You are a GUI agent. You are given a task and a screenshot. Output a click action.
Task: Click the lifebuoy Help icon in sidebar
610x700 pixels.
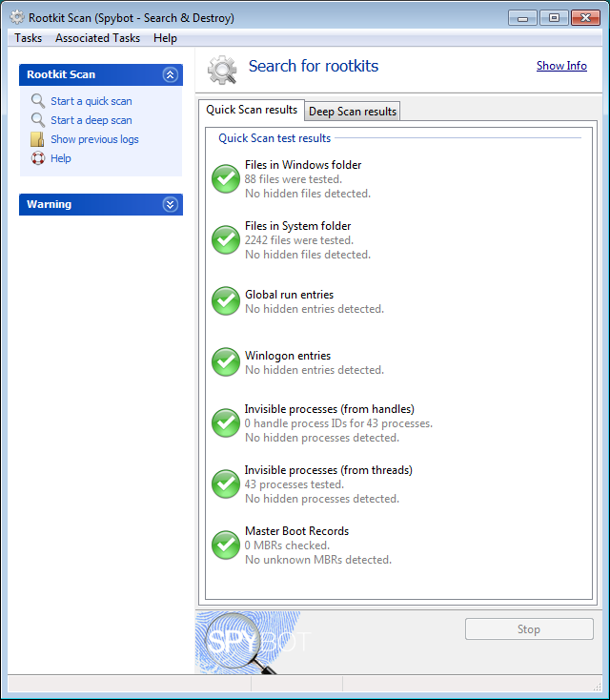coord(38,158)
